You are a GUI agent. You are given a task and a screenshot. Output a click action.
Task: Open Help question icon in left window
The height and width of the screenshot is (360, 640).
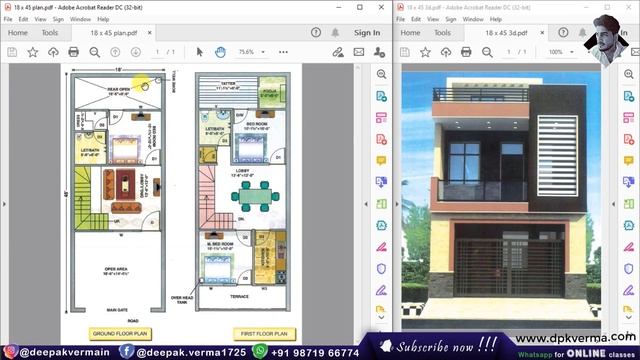316,33
